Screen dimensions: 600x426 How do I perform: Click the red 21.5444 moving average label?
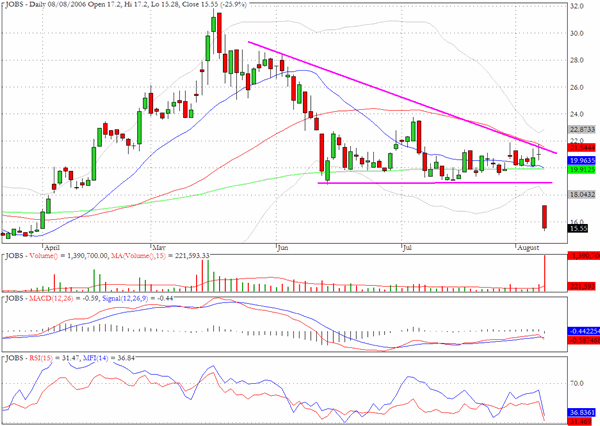click(582, 147)
